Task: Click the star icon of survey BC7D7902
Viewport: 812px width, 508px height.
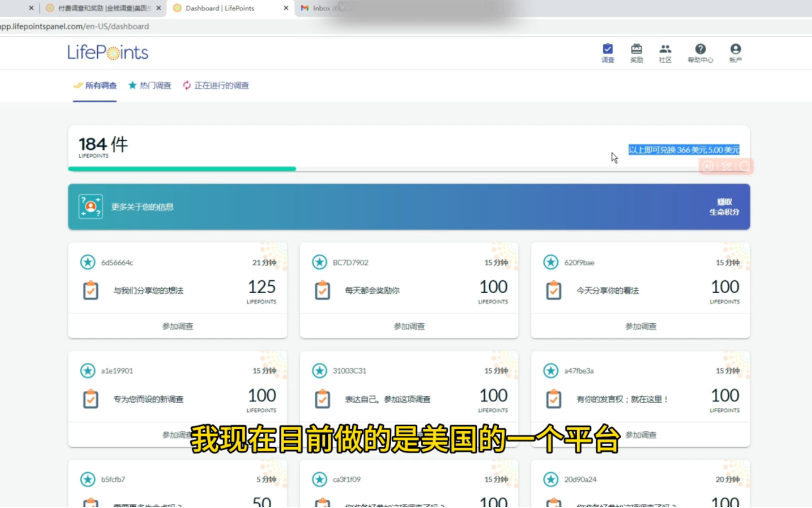Action: coord(320,262)
